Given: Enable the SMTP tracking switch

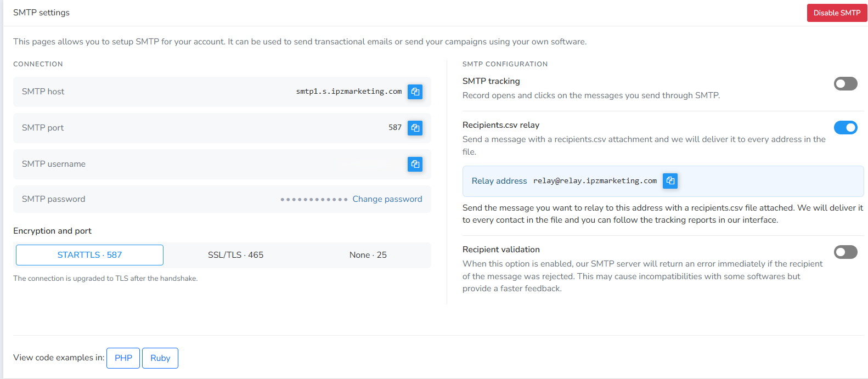Looking at the screenshot, I should pos(846,83).
